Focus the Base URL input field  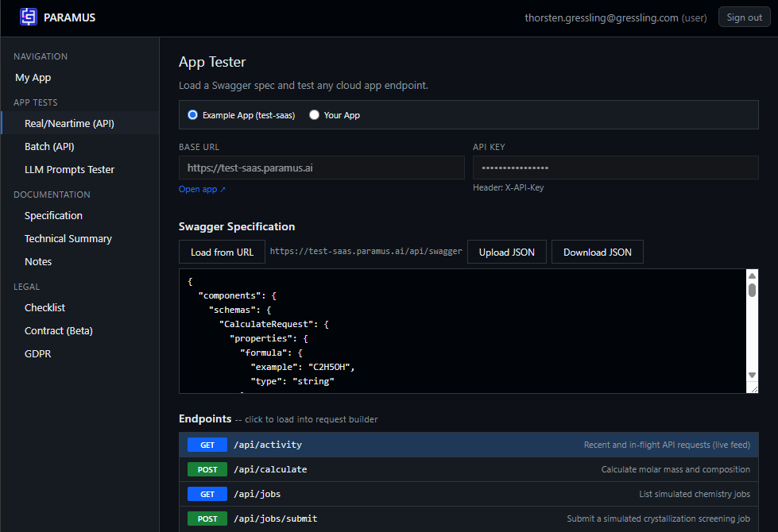click(x=322, y=168)
